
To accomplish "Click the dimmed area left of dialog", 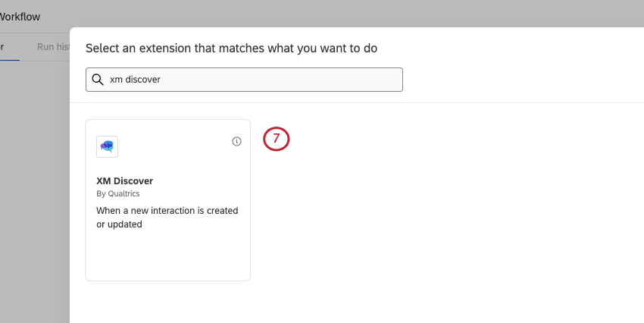I will point(34,190).
